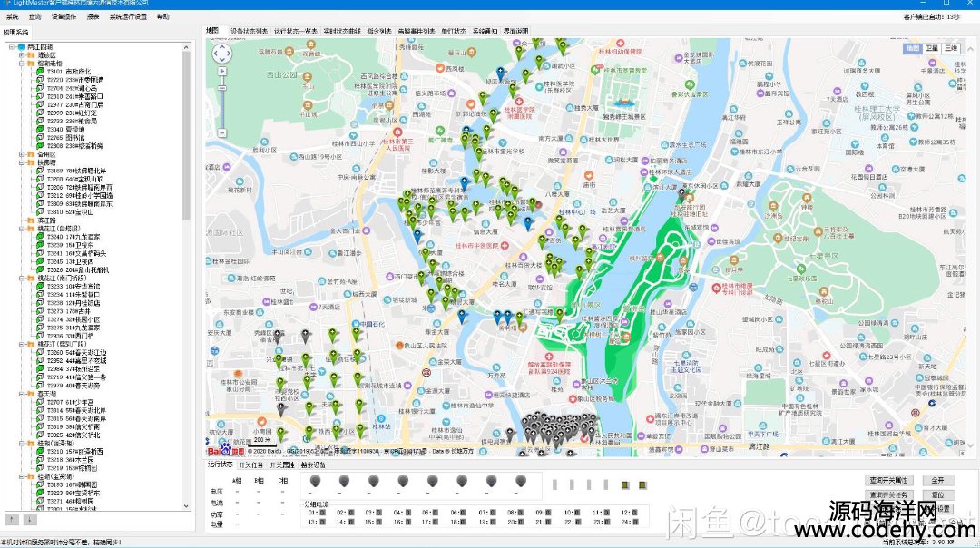Click the map pan direction control
Image resolution: width=980 pixels, height=548 pixels.
coord(222,54)
